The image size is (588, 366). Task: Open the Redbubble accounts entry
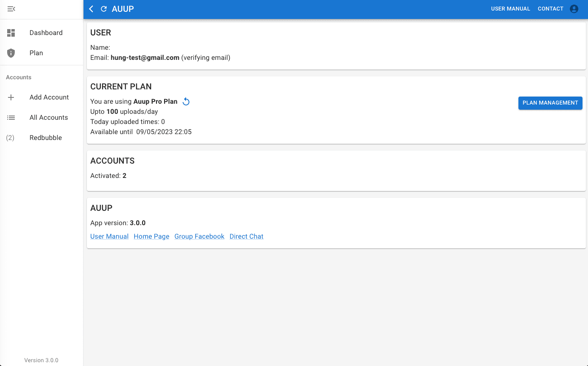click(x=42, y=138)
